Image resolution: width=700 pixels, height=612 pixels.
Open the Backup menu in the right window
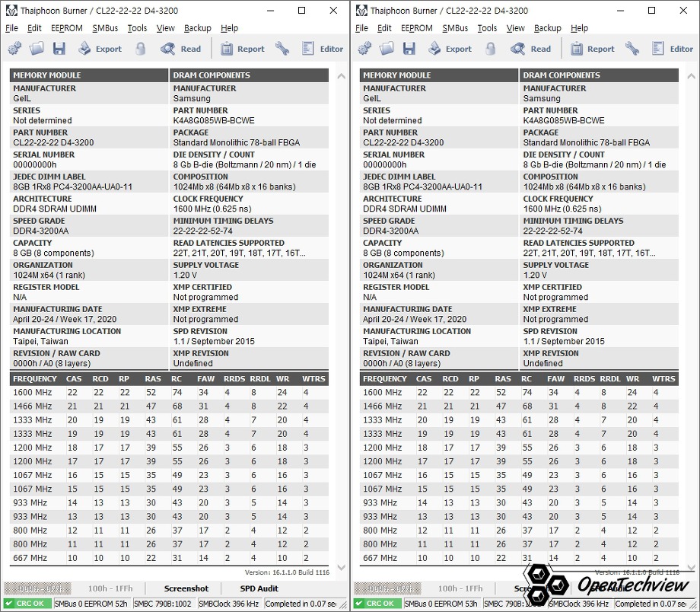[x=548, y=28]
